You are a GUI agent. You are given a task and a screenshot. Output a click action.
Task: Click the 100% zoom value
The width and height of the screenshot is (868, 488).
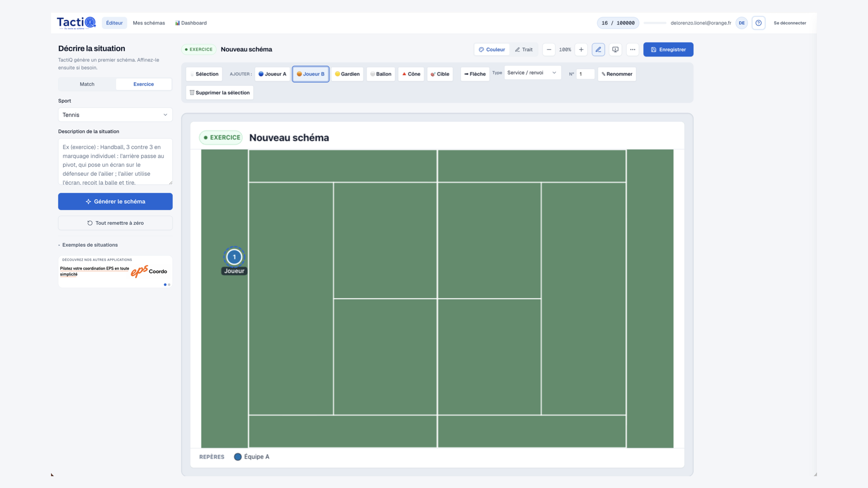(565, 50)
